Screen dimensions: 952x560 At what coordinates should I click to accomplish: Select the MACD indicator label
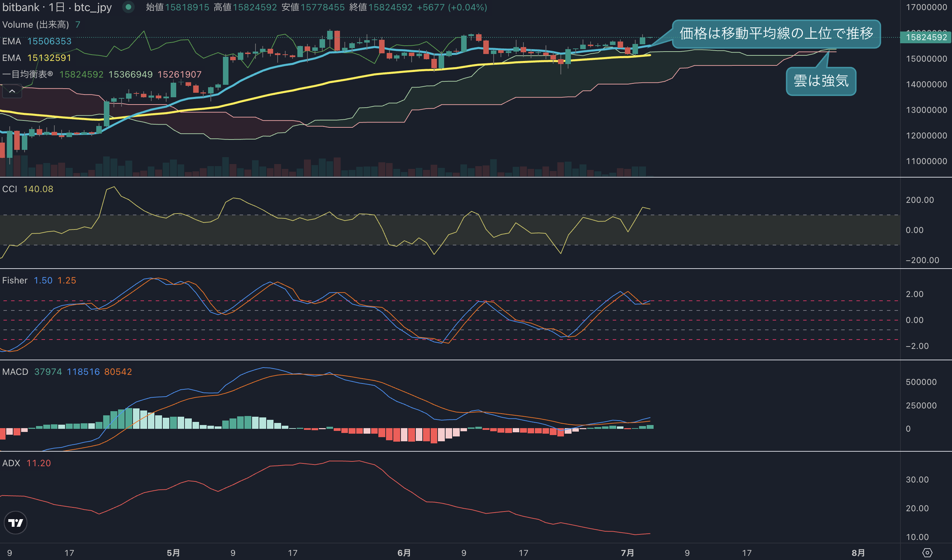coord(15,372)
